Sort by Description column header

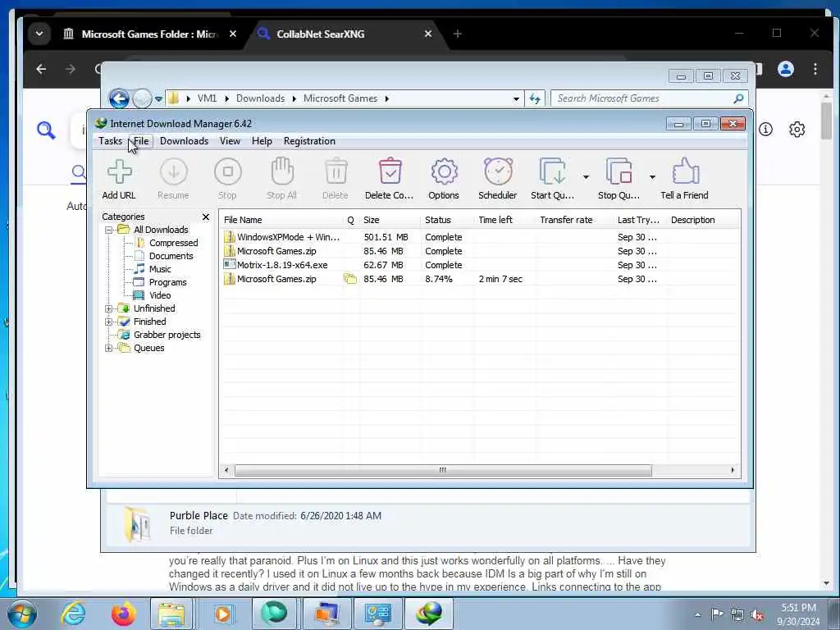click(x=703, y=220)
